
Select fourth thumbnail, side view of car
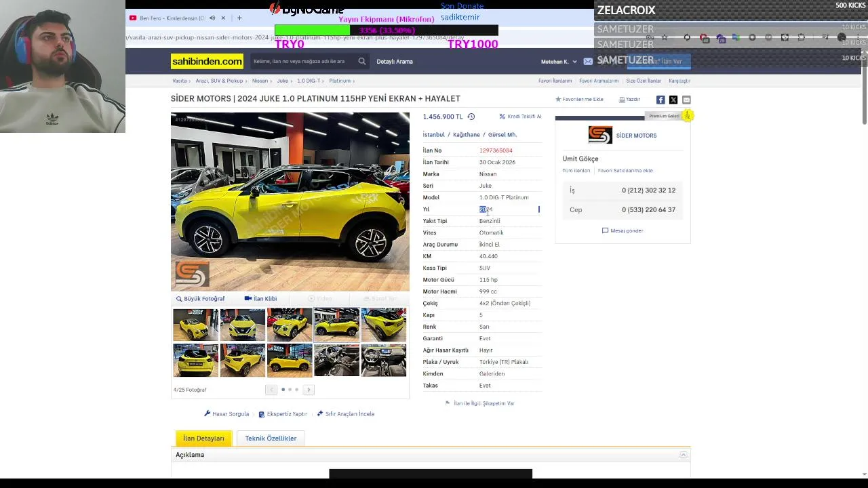336,325
